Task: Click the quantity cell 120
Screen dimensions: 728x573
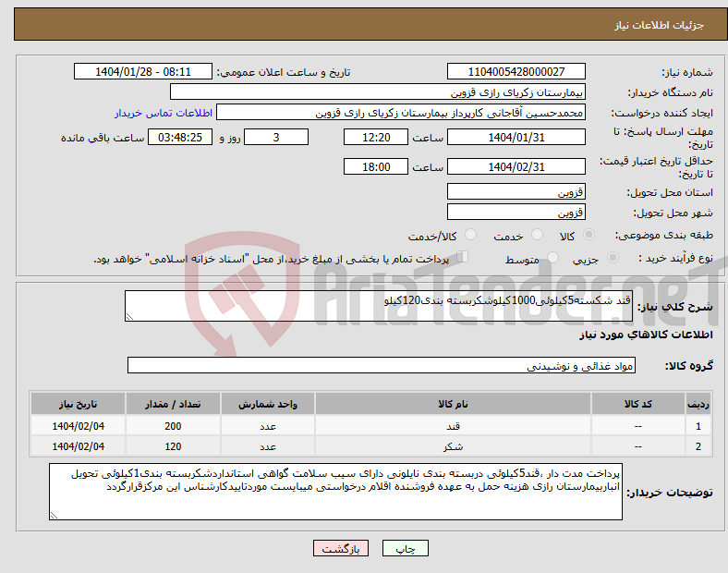Action: [x=173, y=446]
